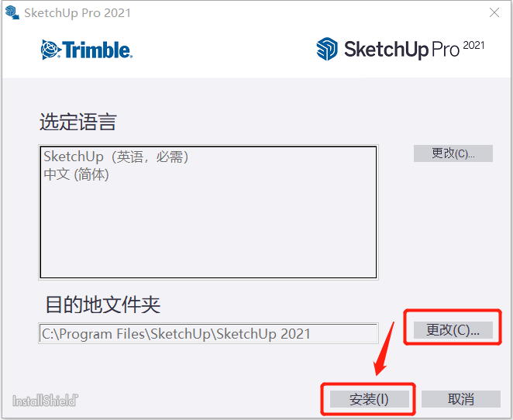Click the Trimble globe logo icon

[50, 50]
